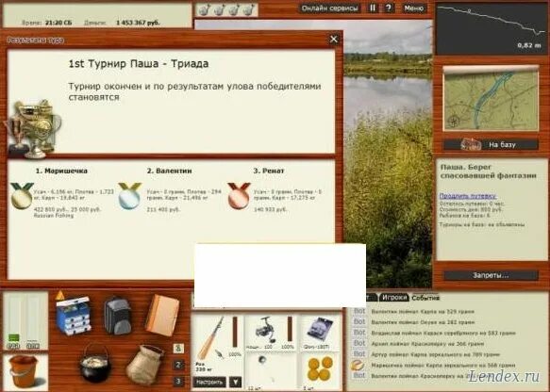Open the burlap sack

(145, 365)
